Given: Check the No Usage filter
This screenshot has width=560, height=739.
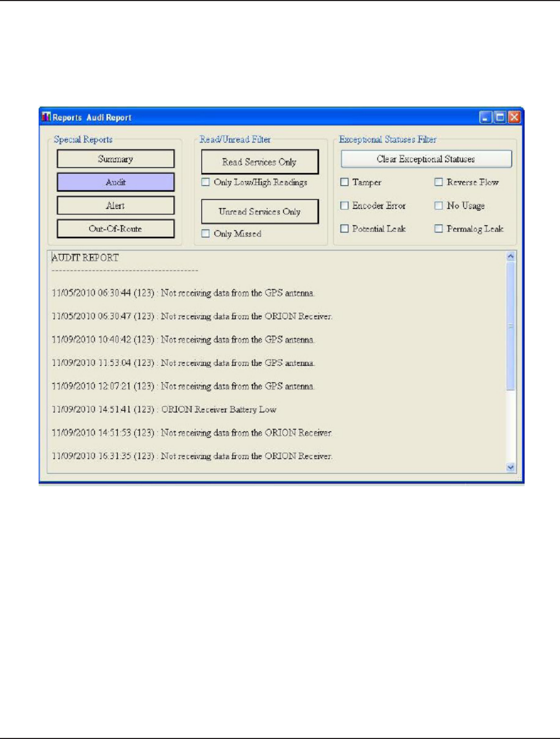Looking at the screenshot, I should point(439,206).
